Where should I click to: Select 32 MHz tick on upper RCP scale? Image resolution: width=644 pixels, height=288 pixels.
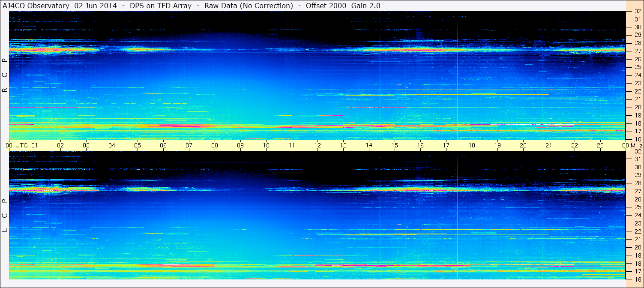click(x=637, y=12)
